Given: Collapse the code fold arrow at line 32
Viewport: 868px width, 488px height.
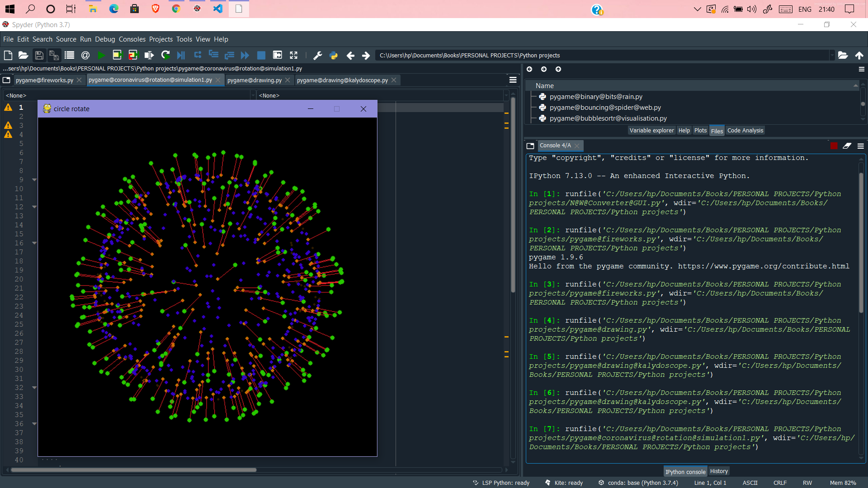Looking at the screenshot, I should 34,388.
